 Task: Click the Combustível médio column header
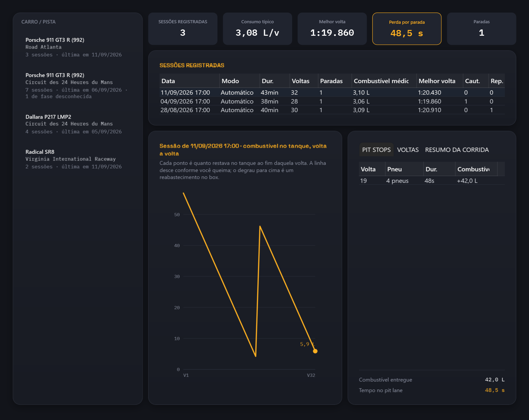(x=384, y=81)
